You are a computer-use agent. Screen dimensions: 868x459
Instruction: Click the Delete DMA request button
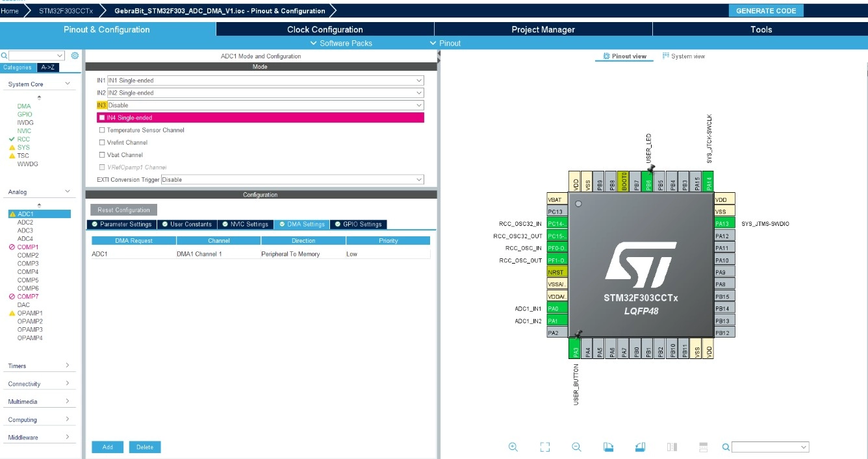[x=145, y=447]
